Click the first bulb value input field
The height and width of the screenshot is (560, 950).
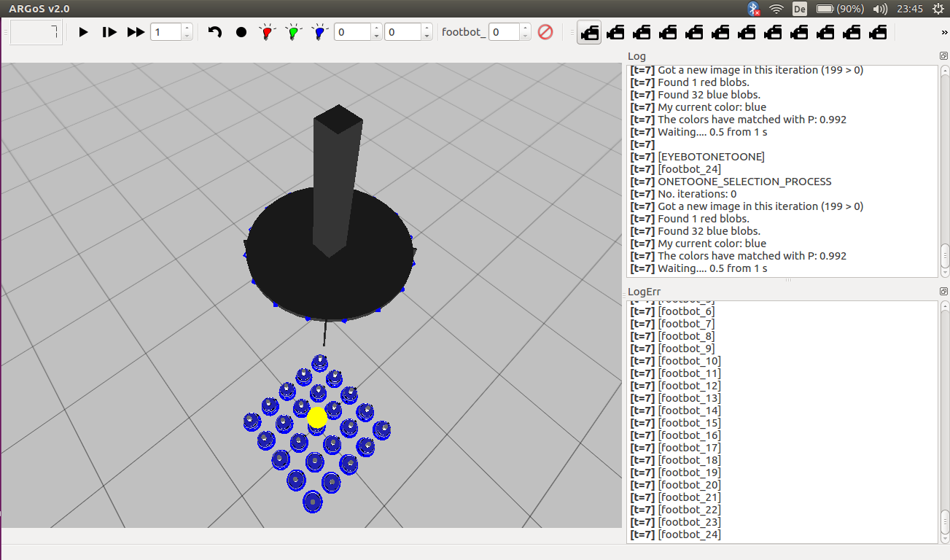352,32
